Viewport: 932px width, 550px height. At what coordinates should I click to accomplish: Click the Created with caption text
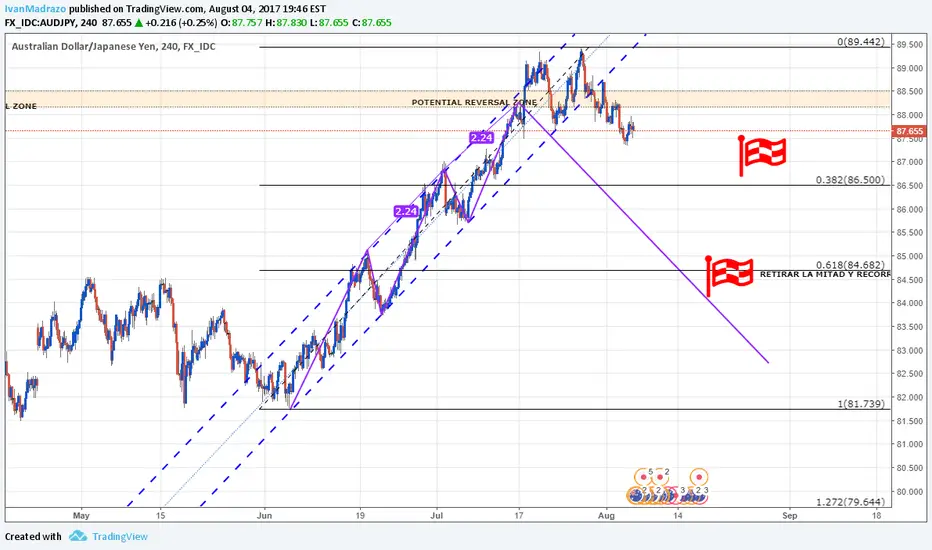click(33, 536)
